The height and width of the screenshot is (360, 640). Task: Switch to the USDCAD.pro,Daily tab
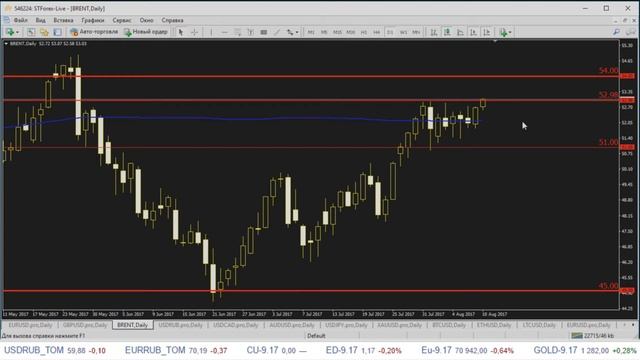(x=236, y=325)
